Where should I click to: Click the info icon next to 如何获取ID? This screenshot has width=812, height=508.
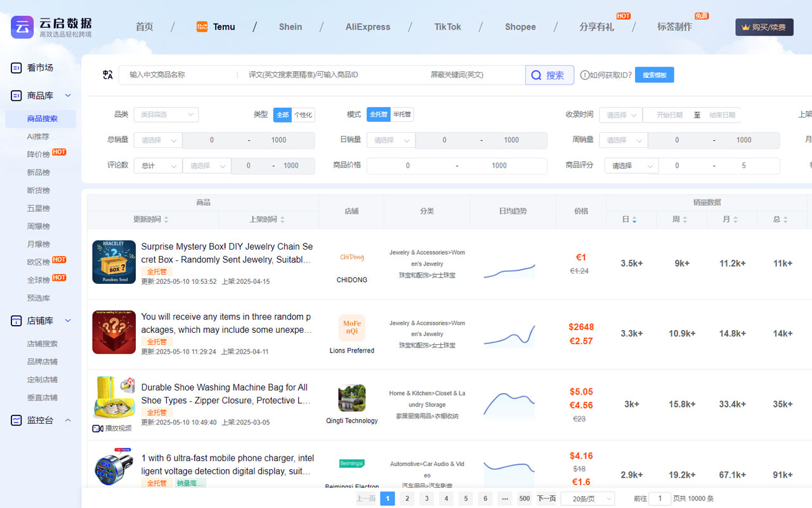(584, 75)
